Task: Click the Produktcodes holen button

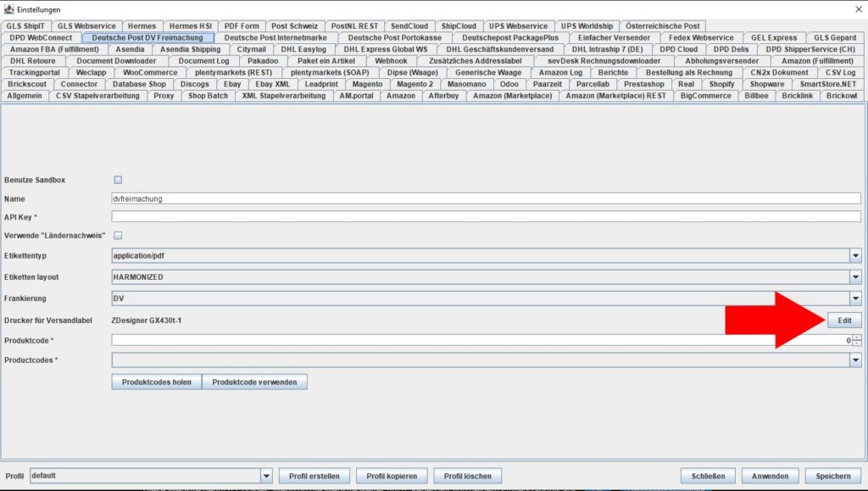Action: tap(157, 382)
